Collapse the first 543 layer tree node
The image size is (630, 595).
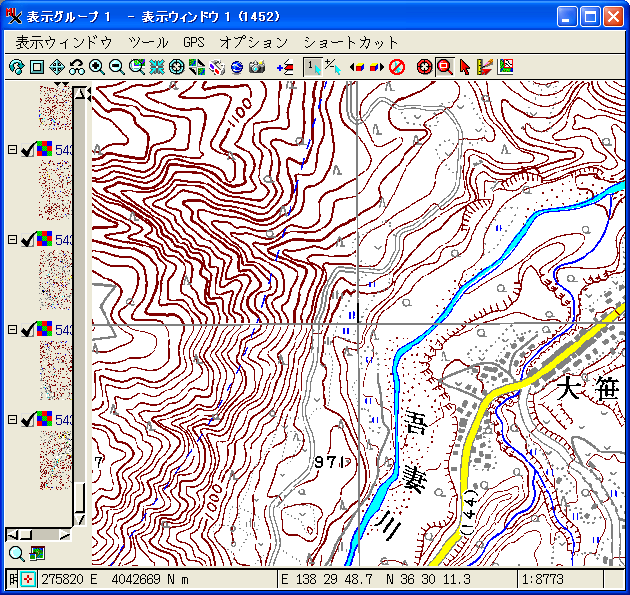(x=12, y=150)
